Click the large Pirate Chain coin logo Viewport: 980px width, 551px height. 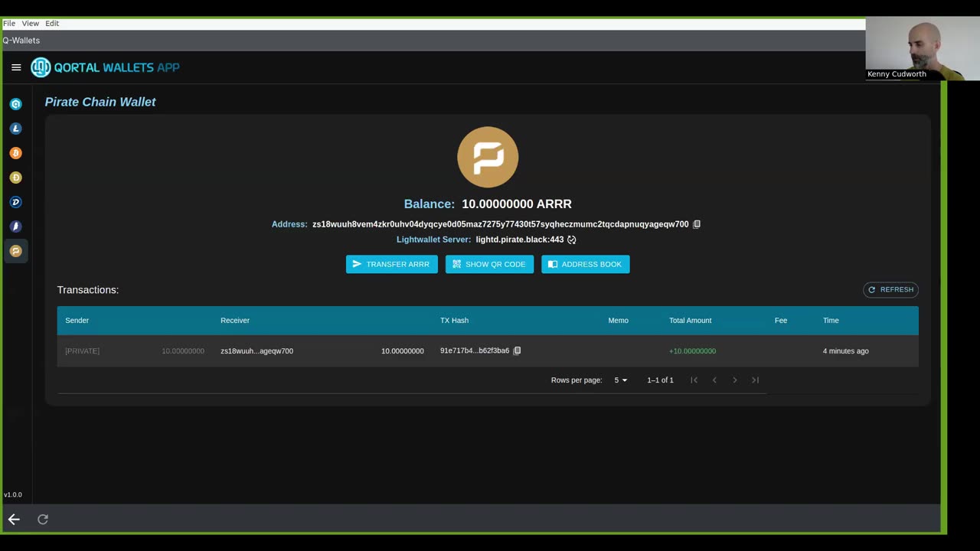point(488,157)
